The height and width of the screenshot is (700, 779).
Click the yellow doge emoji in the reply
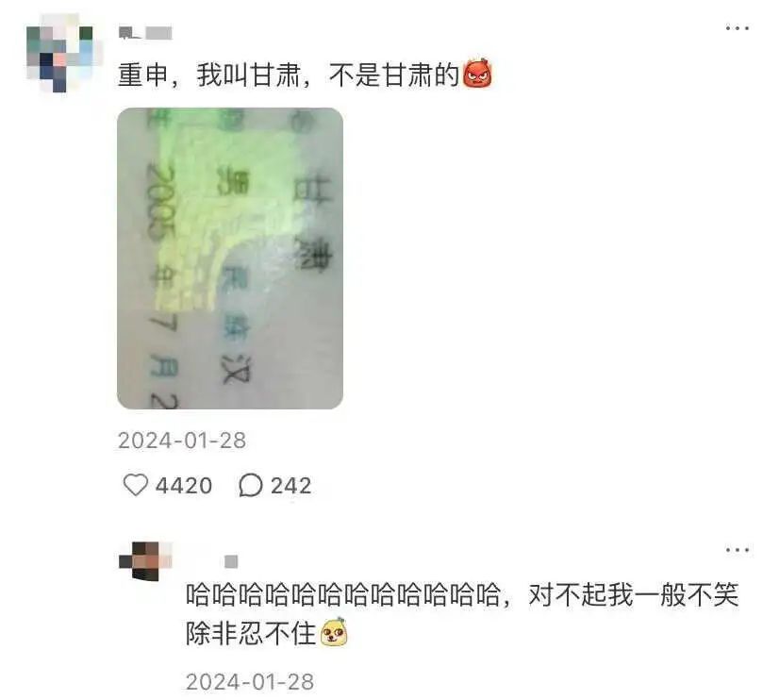point(333,631)
